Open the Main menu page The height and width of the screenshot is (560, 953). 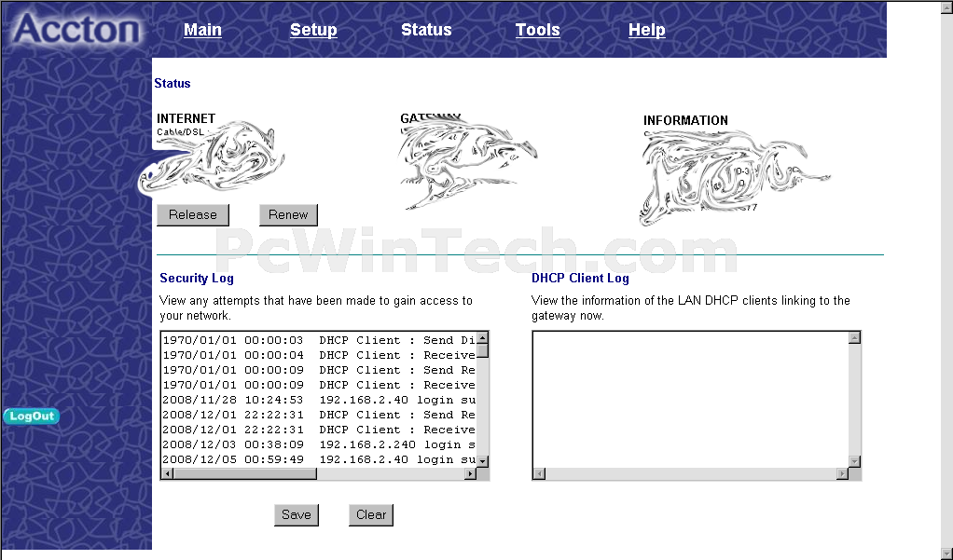[x=202, y=30]
